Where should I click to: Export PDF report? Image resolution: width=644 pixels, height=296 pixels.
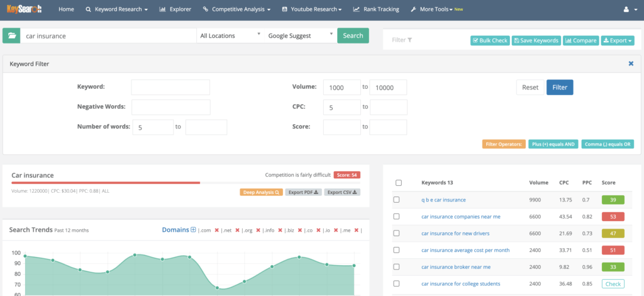[x=304, y=192]
